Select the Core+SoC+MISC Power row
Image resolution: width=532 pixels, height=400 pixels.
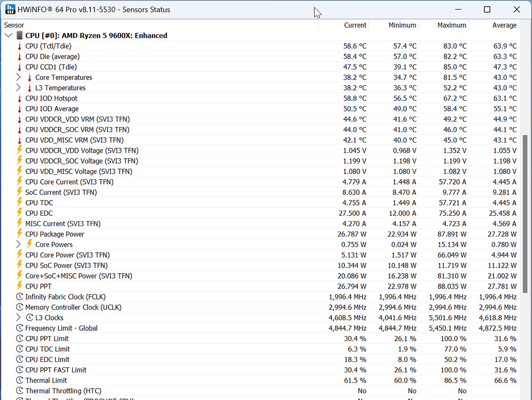(x=260, y=276)
